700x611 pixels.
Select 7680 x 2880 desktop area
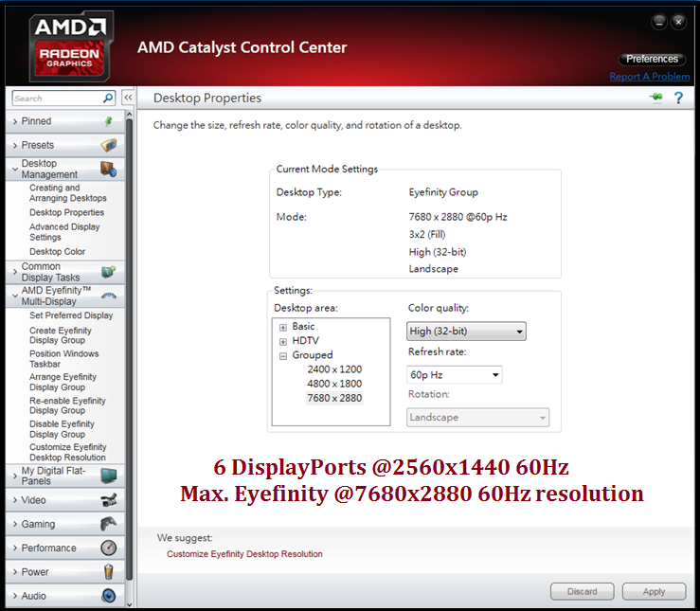tap(334, 398)
